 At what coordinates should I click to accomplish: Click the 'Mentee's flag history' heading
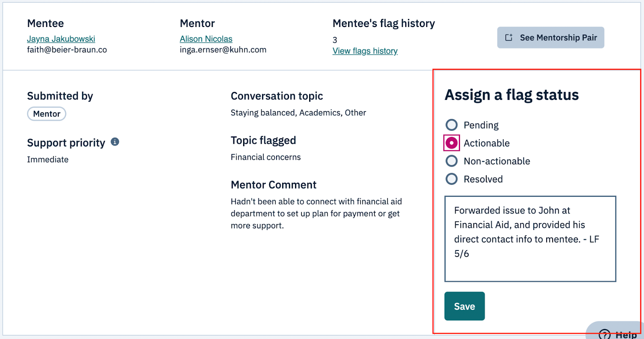click(x=384, y=23)
